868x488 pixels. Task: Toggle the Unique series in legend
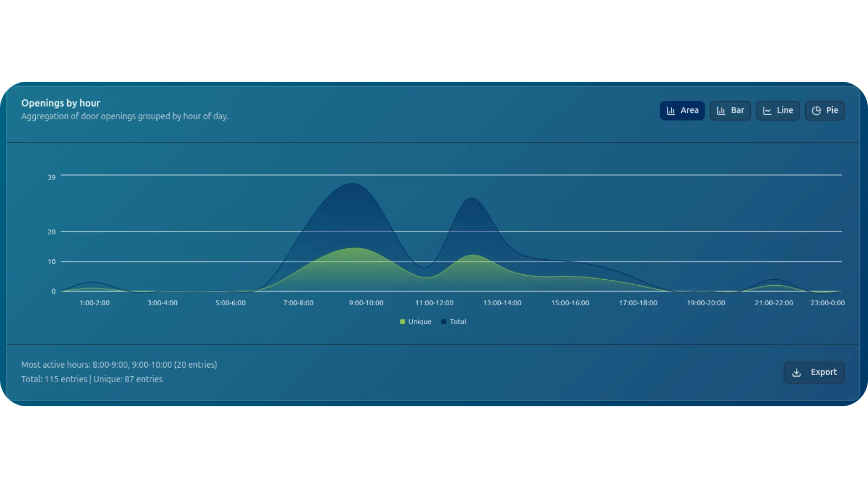click(x=416, y=322)
